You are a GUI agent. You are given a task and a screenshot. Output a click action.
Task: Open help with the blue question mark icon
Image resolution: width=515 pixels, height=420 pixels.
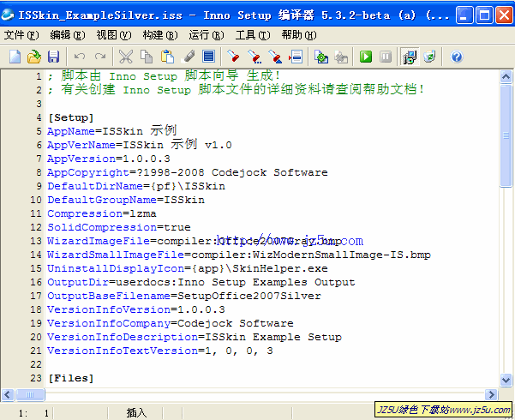(x=457, y=57)
